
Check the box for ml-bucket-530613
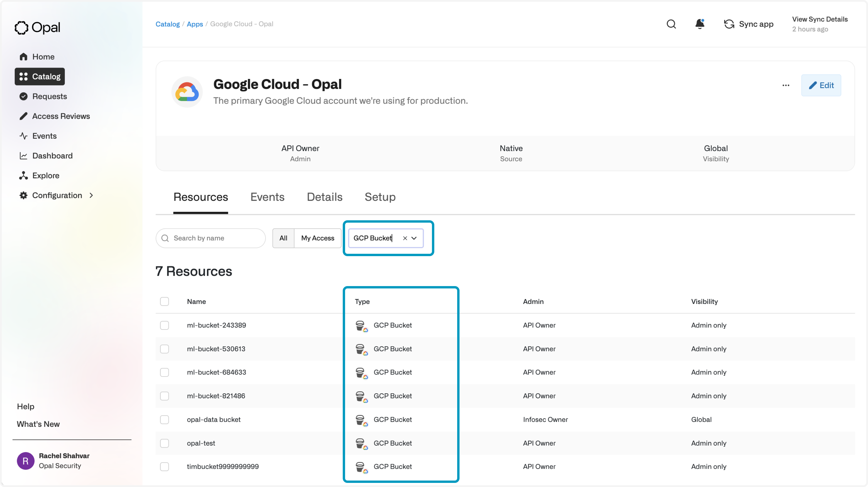coord(164,349)
